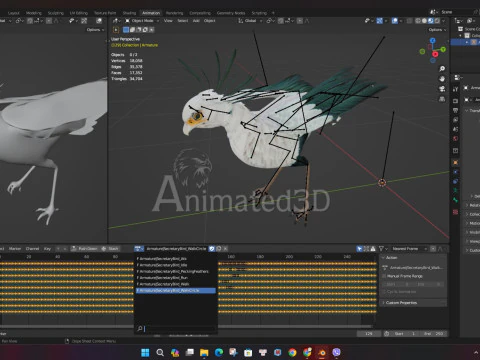Click the Stash action button
Viewport: 480px width, 360px height.
point(110,249)
